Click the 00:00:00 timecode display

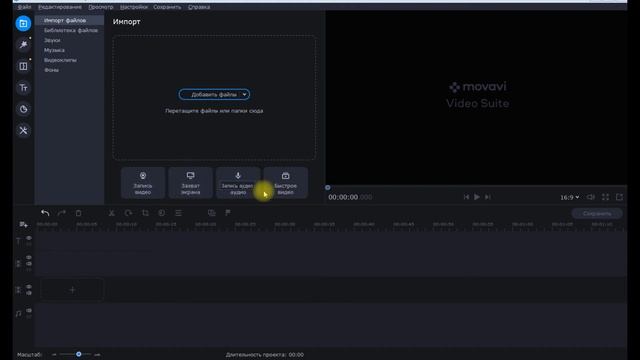[x=350, y=197]
